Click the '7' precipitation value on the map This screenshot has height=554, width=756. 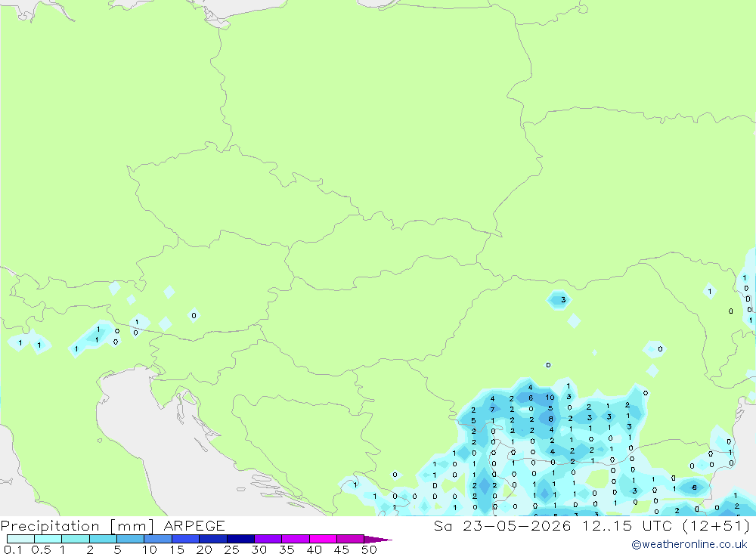pos(492,410)
